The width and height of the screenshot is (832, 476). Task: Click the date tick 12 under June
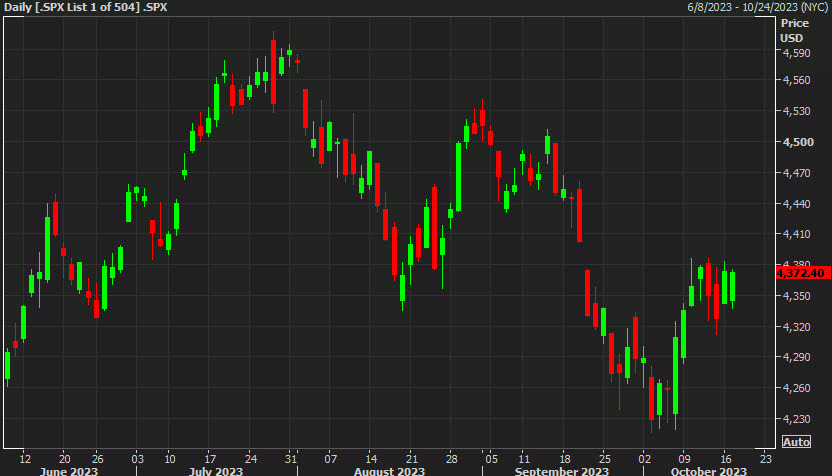[25, 459]
